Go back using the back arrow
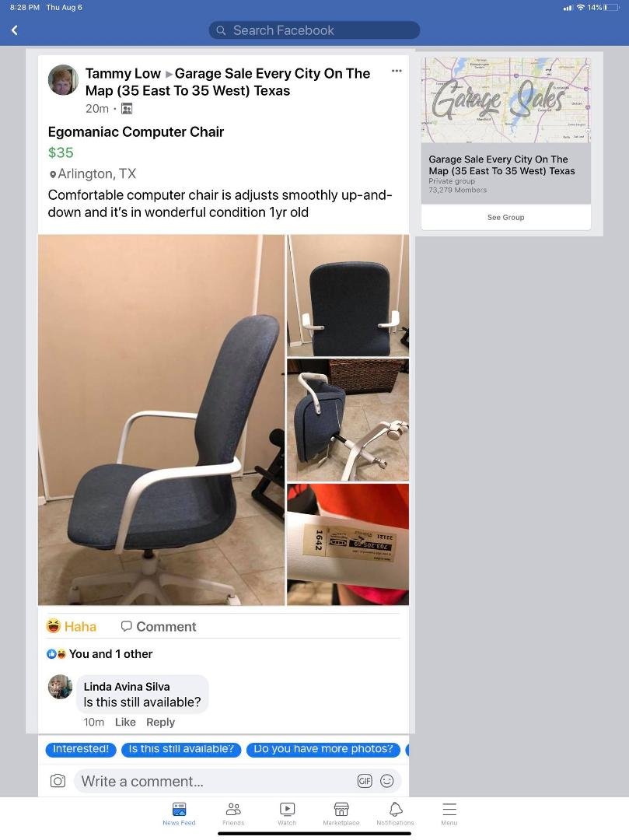This screenshot has height=840, width=629. [x=15, y=30]
